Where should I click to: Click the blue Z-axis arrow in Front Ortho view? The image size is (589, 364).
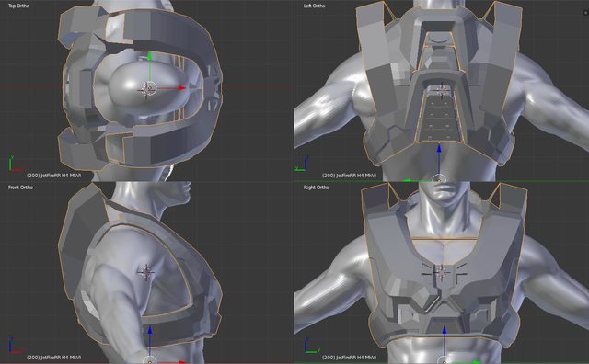click(150, 331)
